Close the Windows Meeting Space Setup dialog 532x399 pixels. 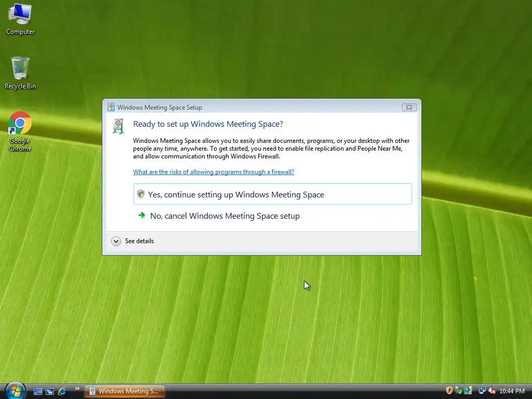(x=409, y=107)
